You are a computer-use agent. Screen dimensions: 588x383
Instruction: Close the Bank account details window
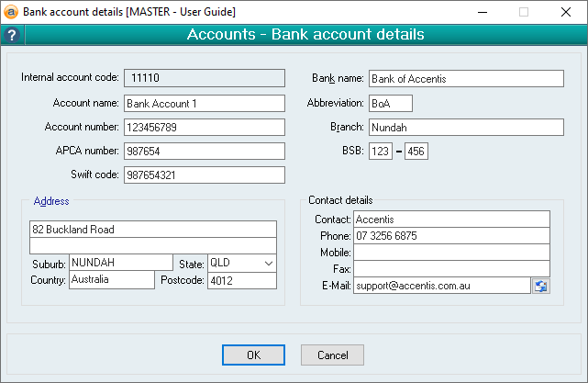click(566, 12)
